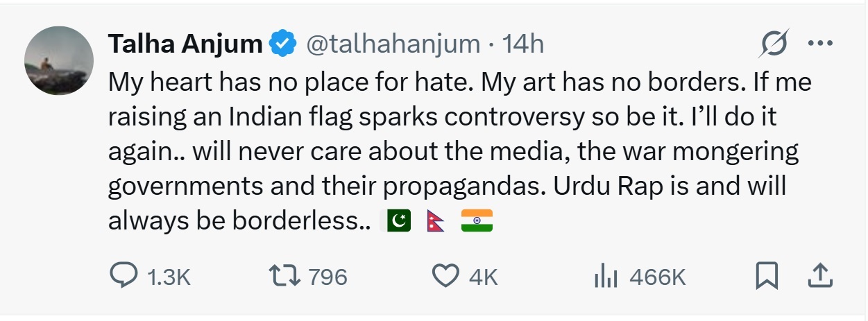Screen dimensions: 868x321
Task: Open the @talhahanjum handle link
Action: [393, 44]
